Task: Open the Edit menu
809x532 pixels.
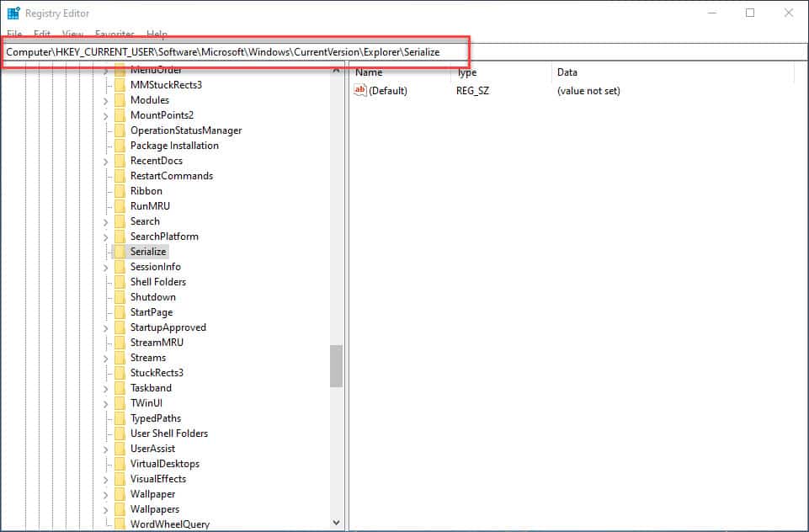Action: point(42,34)
